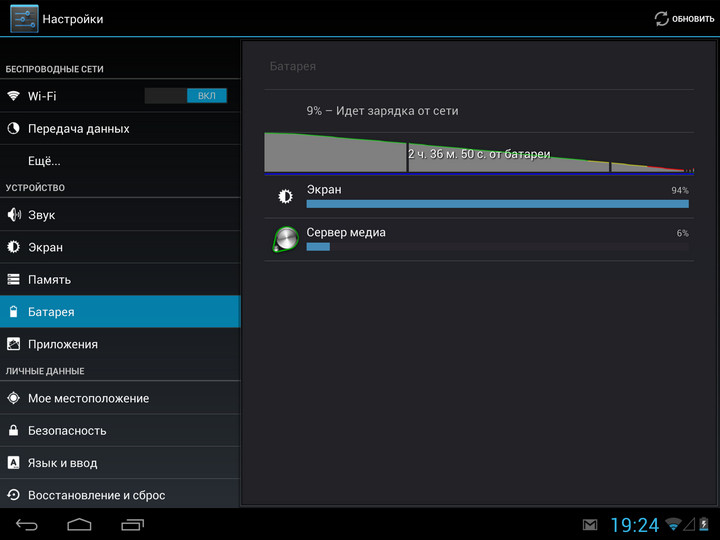720x540 pixels.
Task: Open Сервер медиа 6% usage details
Action: coord(479,239)
